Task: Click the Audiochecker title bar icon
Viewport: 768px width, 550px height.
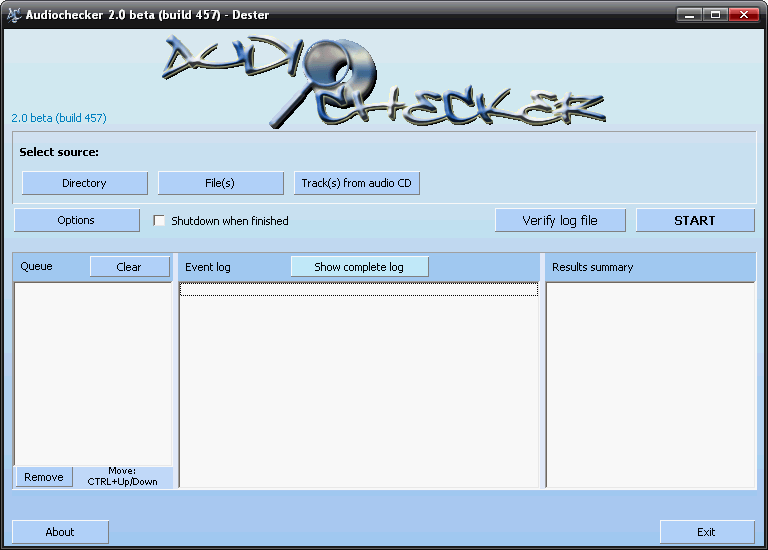Action: tap(14, 15)
